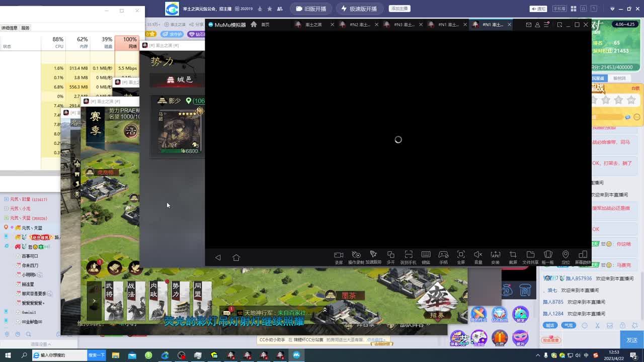The width and height of the screenshot is (644, 362).
Task: Select channel 元气丶小光 in list
Action: pyautogui.click(x=20, y=209)
